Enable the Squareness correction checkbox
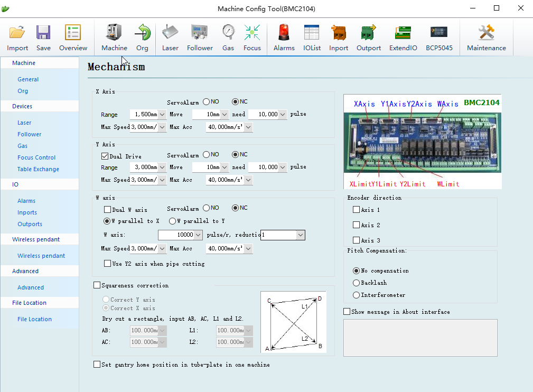 97,285
